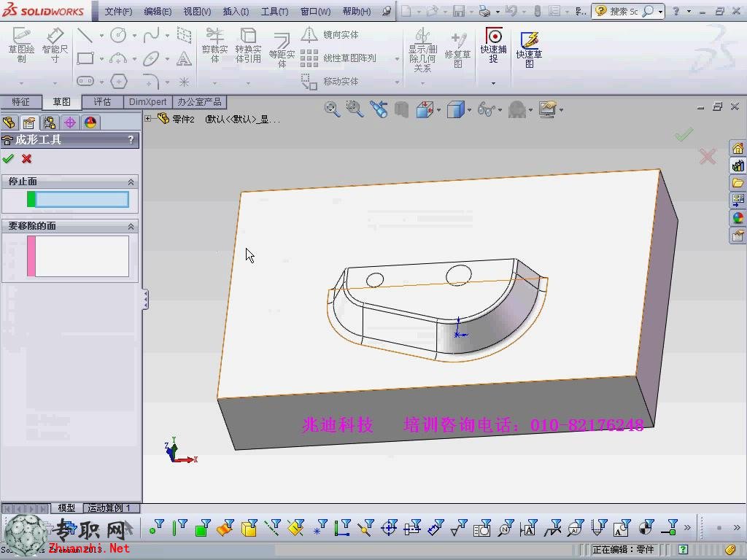The height and width of the screenshot is (560, 747).
Task: Select the Text (A) sketch tool
Action: coord(184,58)
